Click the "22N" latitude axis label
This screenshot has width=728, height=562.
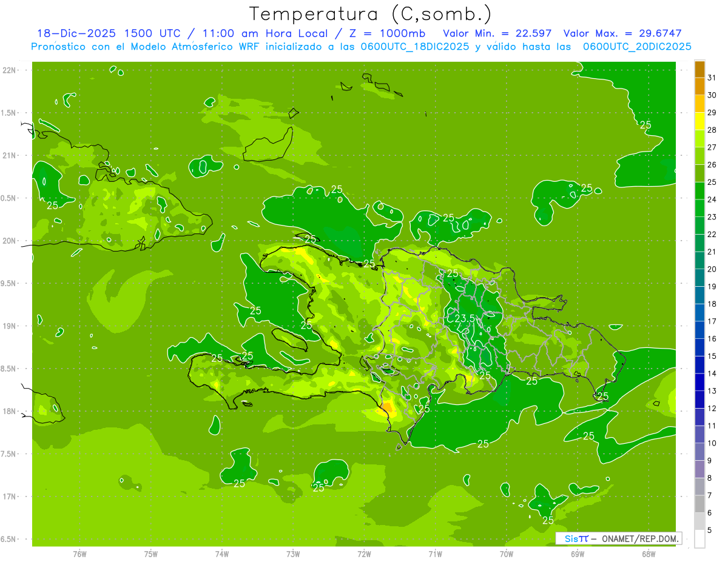pos(9,70)
